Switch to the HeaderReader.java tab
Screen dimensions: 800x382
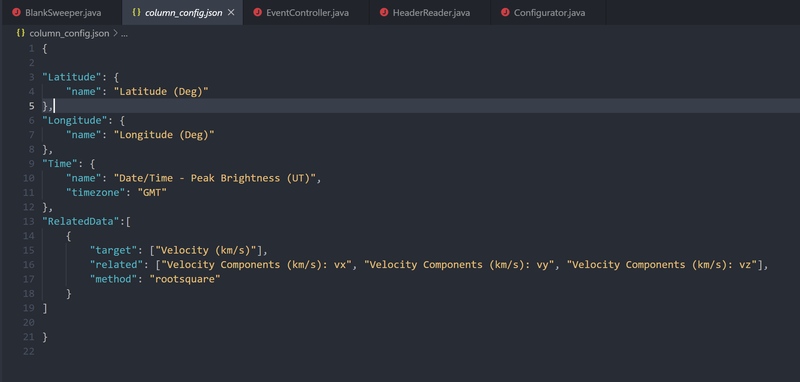430,12
